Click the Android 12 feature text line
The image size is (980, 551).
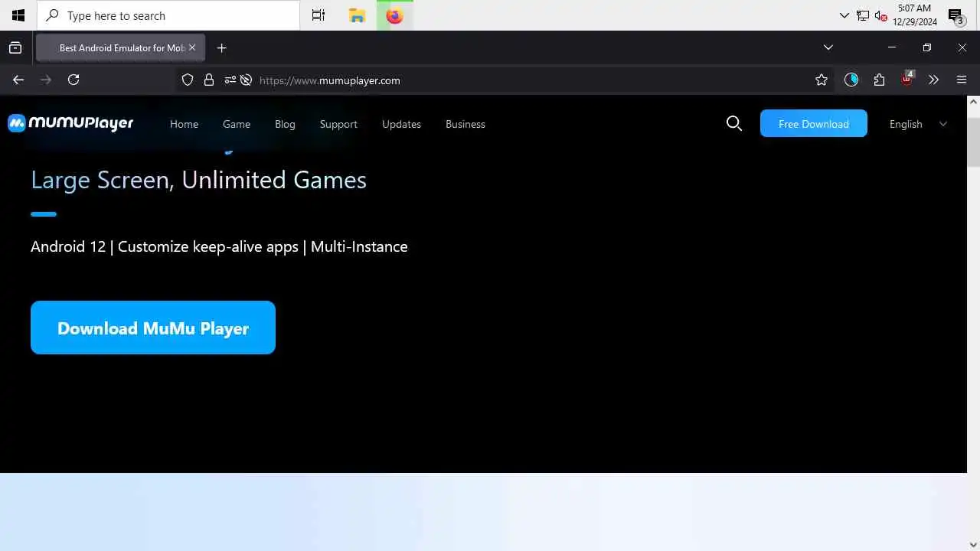click(219, 246)
